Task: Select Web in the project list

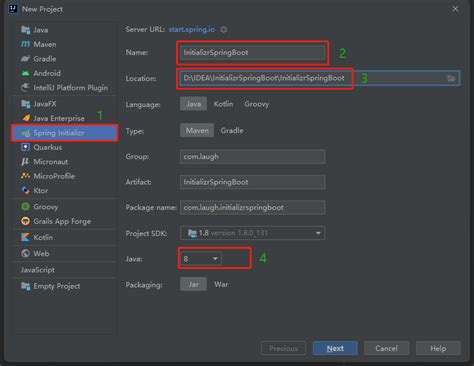Action: pos(64,253)
